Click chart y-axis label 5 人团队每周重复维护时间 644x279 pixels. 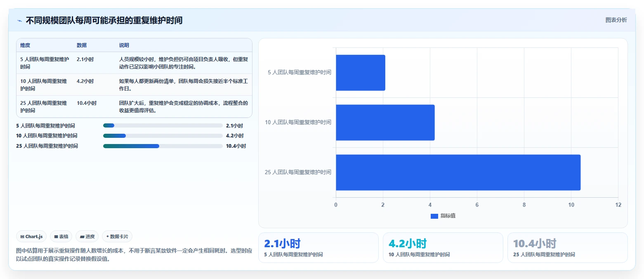(300, 73)
